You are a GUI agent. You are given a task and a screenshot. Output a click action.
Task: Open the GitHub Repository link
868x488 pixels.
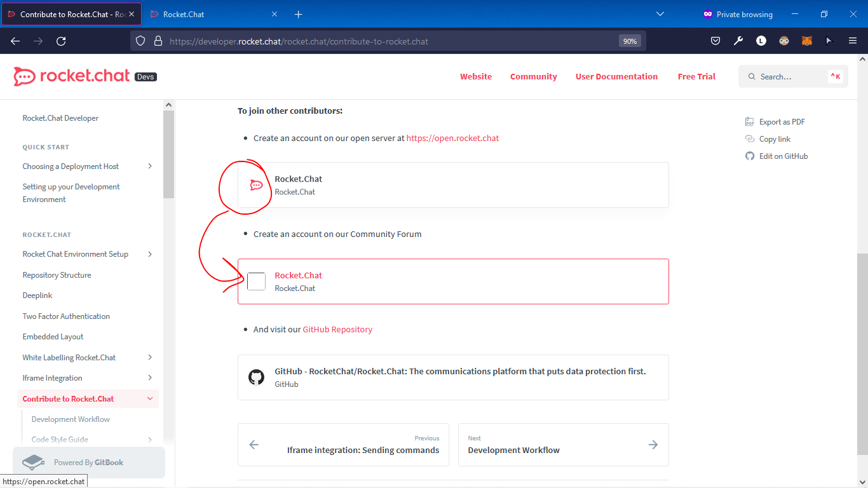point(337,329)
